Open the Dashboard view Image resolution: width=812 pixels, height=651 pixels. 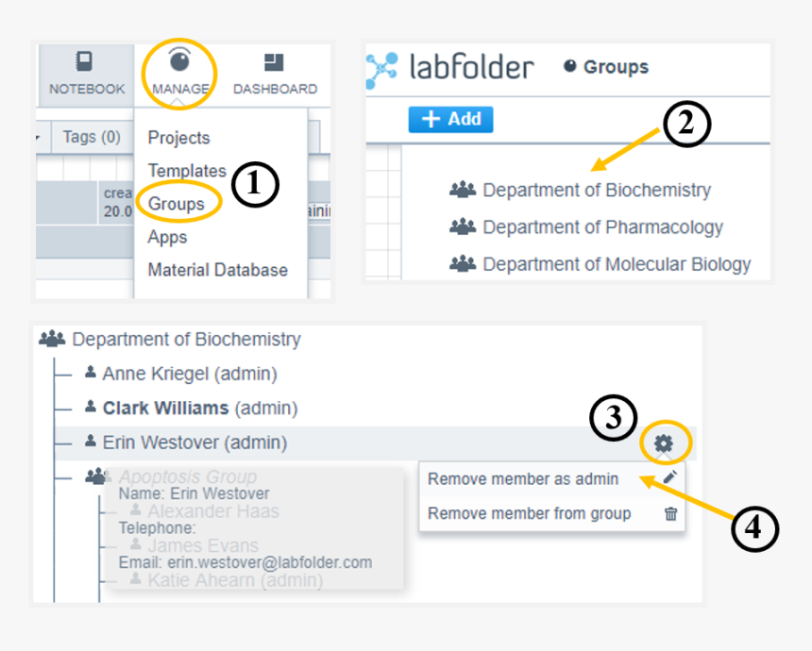coord(275,74)
